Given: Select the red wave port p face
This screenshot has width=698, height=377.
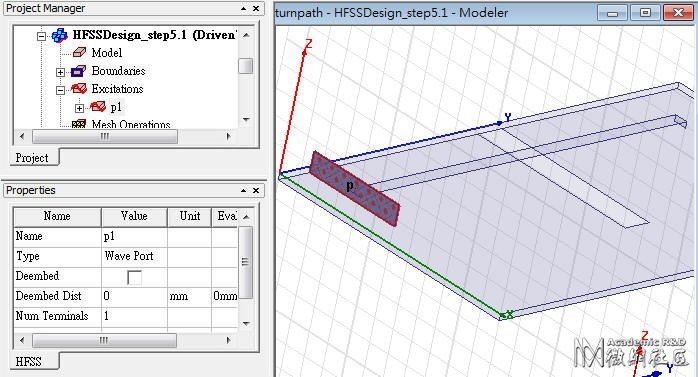Looking at the screenshot, I should point(354,189).
